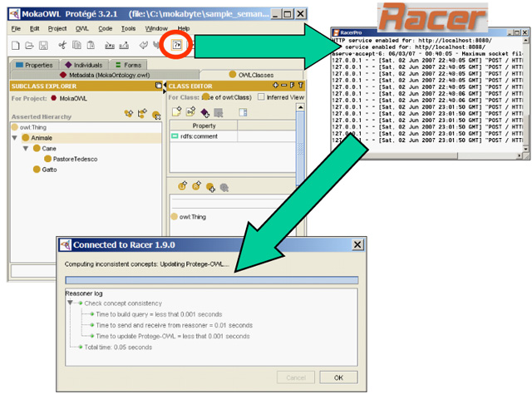Click the Copy toolbar icon
532x399 pixels.
[x=77, y=45]
